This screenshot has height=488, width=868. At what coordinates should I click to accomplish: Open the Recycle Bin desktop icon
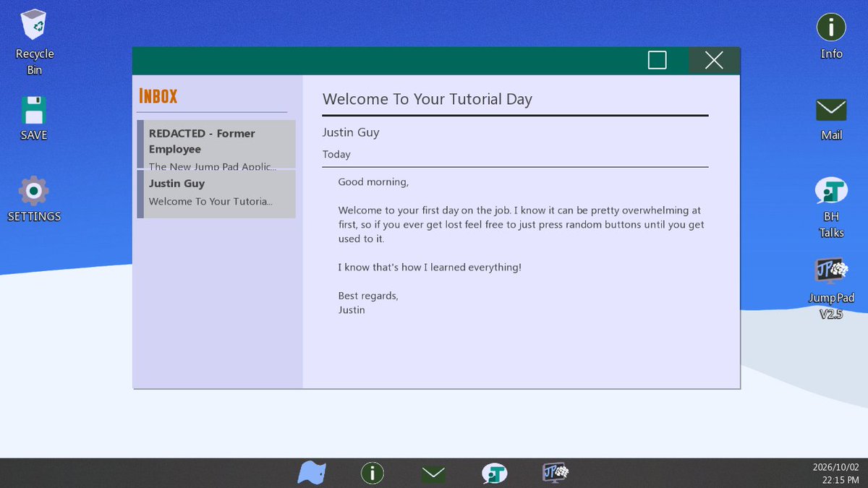[x=34, y=25]
